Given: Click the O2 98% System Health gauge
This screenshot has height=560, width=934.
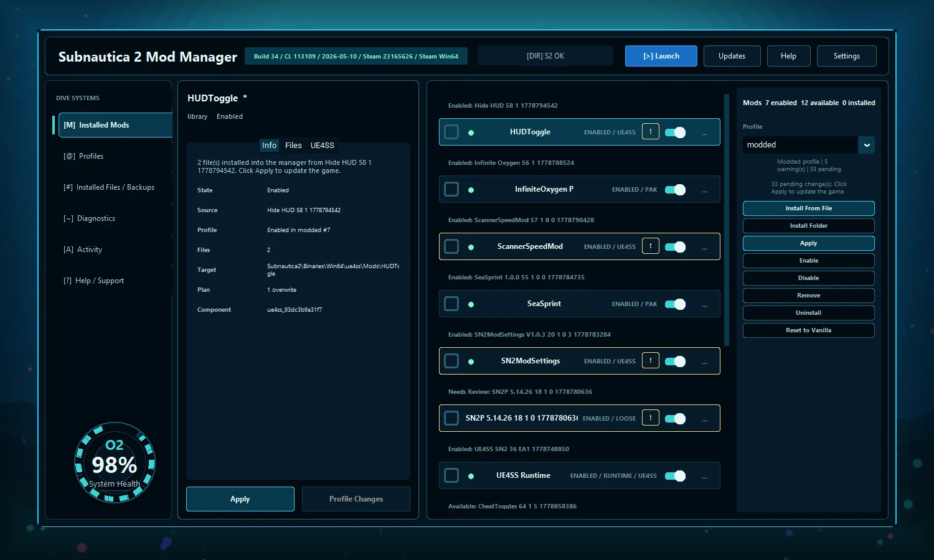Looking at the screenshot, I should (115, 462).
